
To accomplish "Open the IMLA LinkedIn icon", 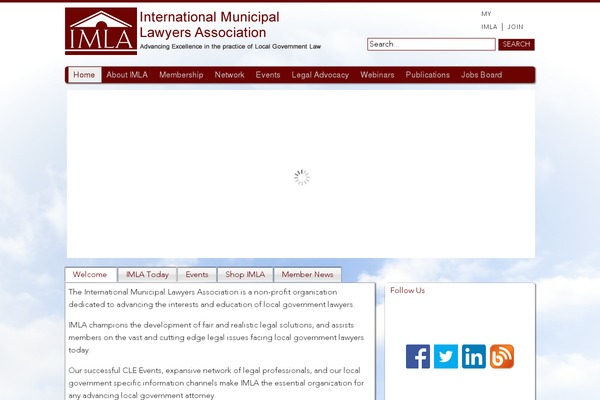I will coord(473,356).
